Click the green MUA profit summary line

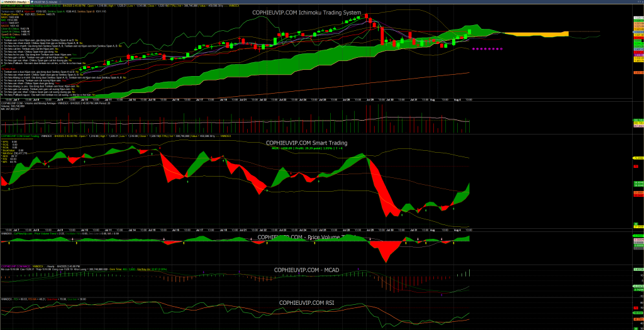pyautogui.click(x=307, y=148)
